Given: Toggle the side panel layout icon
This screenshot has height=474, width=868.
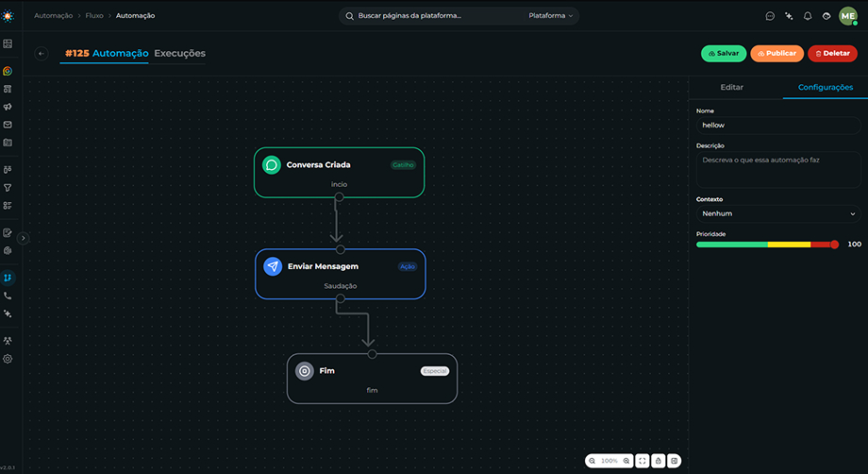Looking at the screenshot, I should [x=675, y=461].
